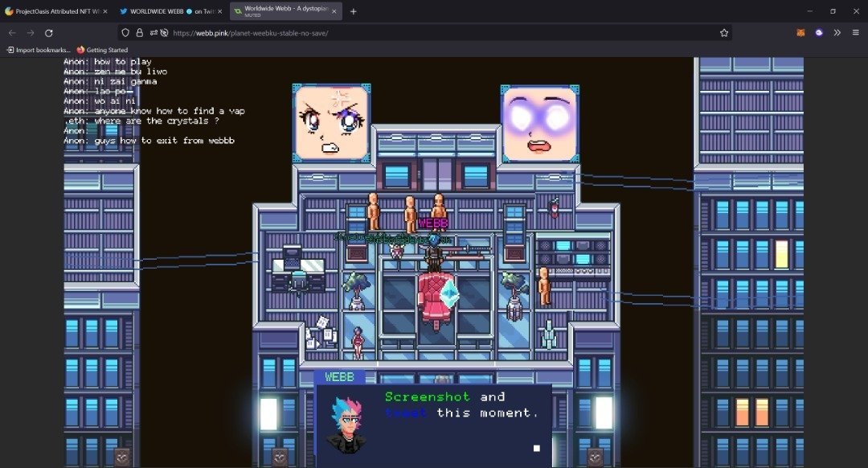Click the pink WEBB name label above the character

433,224
